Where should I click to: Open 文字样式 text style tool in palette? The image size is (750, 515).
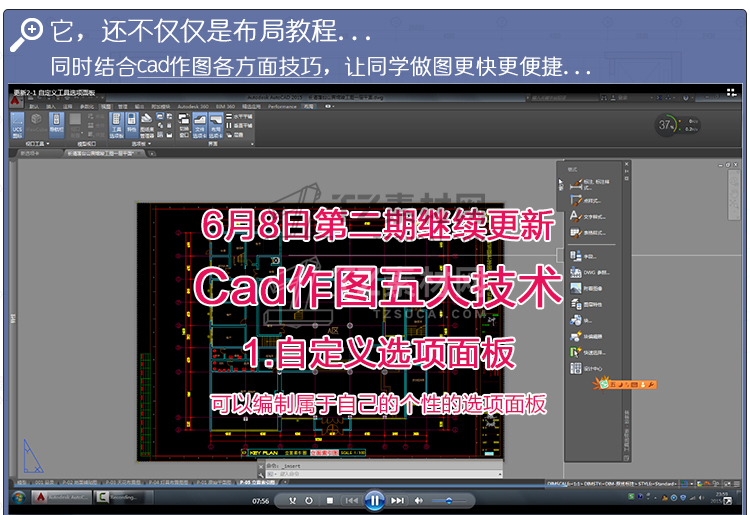click(x=588, y=217)
